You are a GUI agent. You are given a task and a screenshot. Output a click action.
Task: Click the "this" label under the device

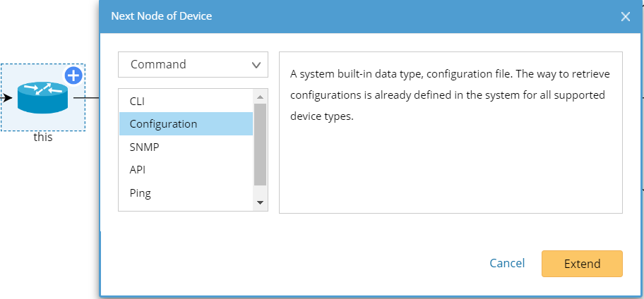pos(43,138)
